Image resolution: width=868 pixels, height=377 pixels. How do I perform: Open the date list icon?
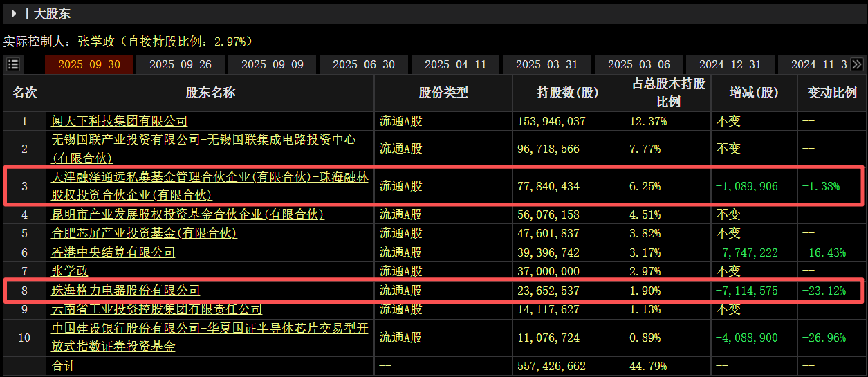[x=13, y=64]
